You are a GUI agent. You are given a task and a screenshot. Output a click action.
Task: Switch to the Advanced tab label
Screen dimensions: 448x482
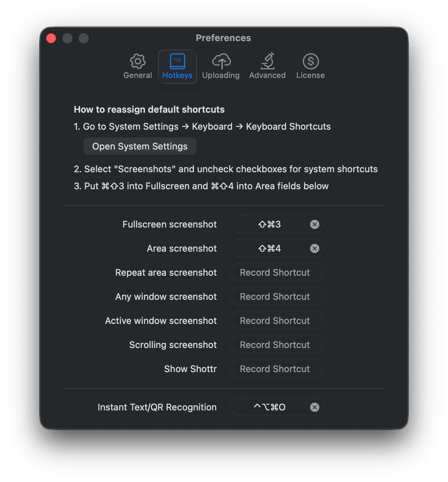coord(267,75)
